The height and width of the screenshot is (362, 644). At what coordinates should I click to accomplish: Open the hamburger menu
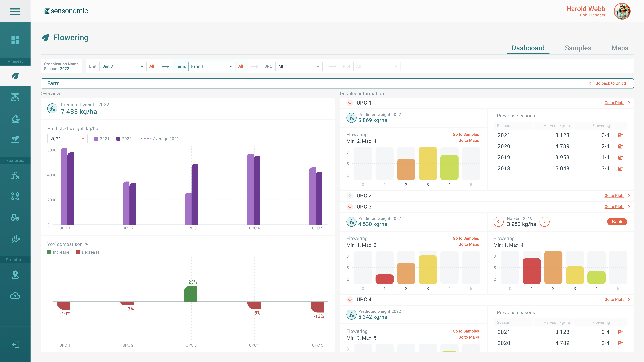(15, 11)
